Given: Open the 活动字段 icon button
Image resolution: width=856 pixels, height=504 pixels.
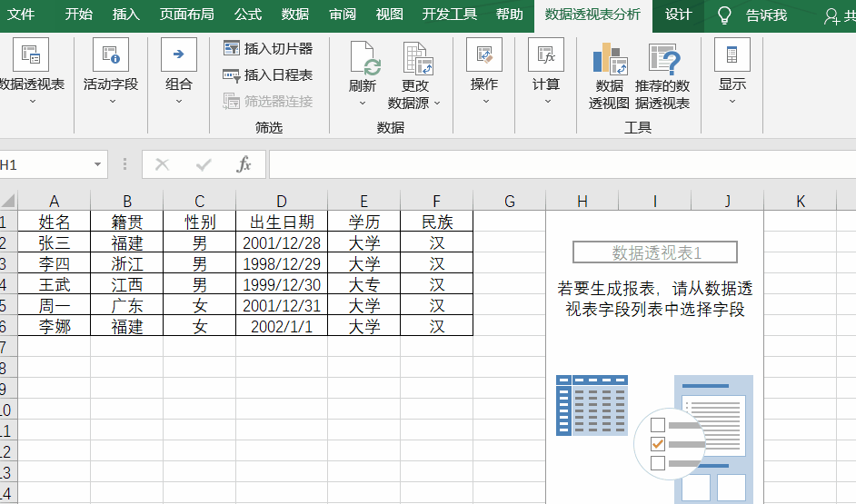Looking at the screenshot, I should 111,54.
